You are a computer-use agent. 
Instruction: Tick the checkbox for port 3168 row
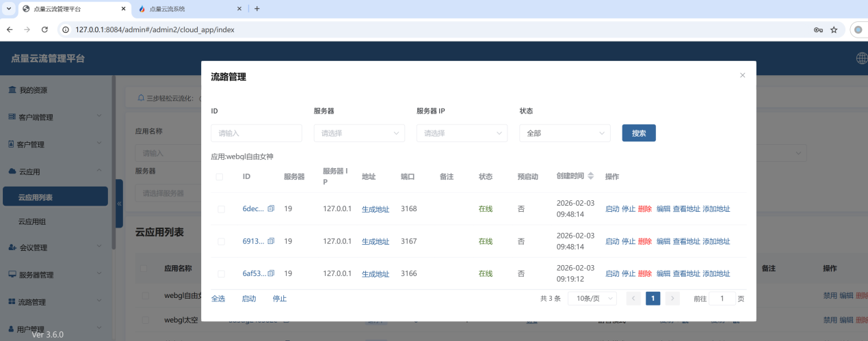pos(221,209)
